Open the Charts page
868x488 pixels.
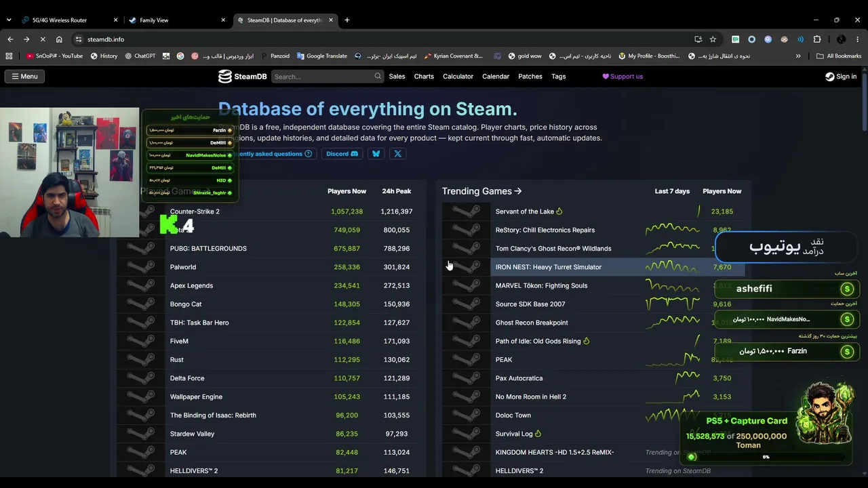(x=424, y=77)
